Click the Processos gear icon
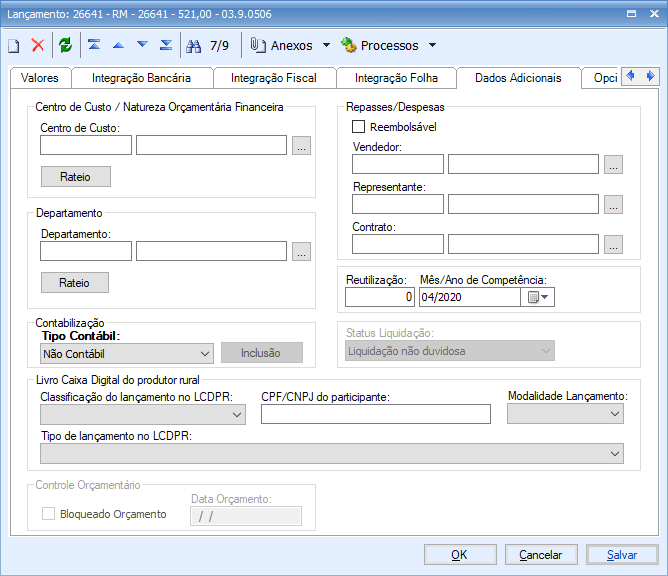Screen dimensions: 668x576 click(348, 45)
